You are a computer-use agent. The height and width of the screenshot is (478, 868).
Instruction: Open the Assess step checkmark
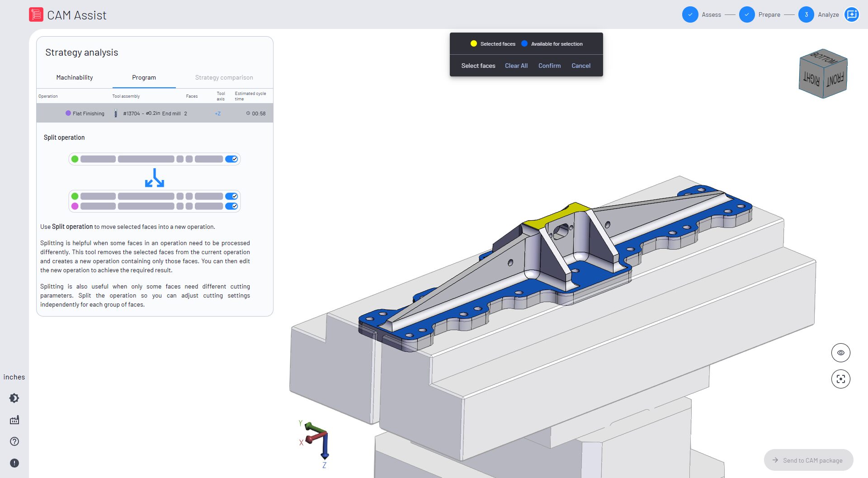point(690,14)
